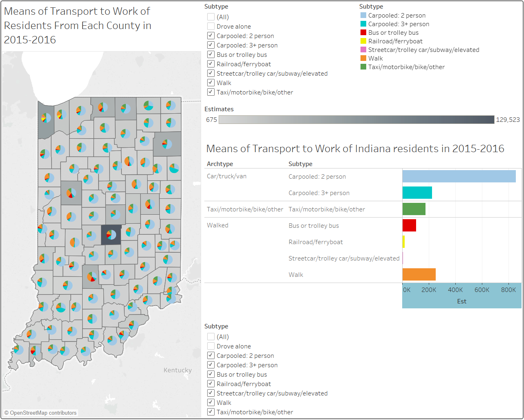Toggle Railroad/ferryboat in the bottom filter
Screen dimensions: 524x420
[x=211, y=384]
